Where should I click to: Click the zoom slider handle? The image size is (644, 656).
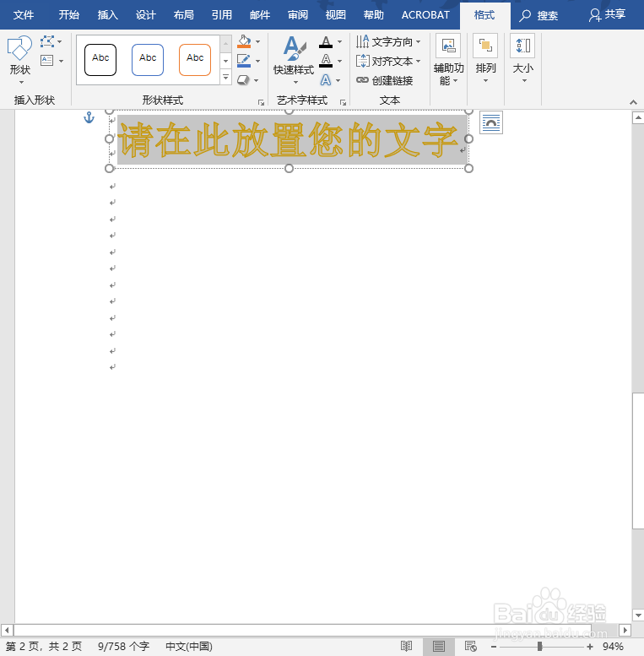tap(539, 647)
